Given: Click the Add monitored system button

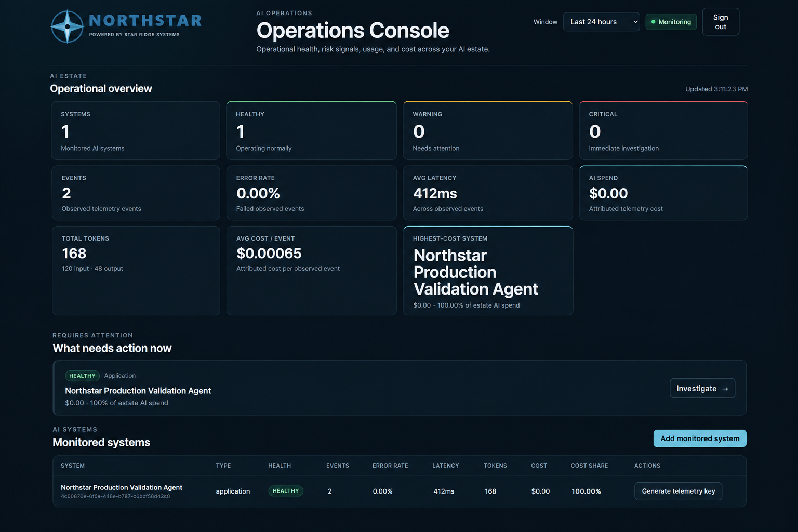Looking at the screenshot, I should [700, 438].
